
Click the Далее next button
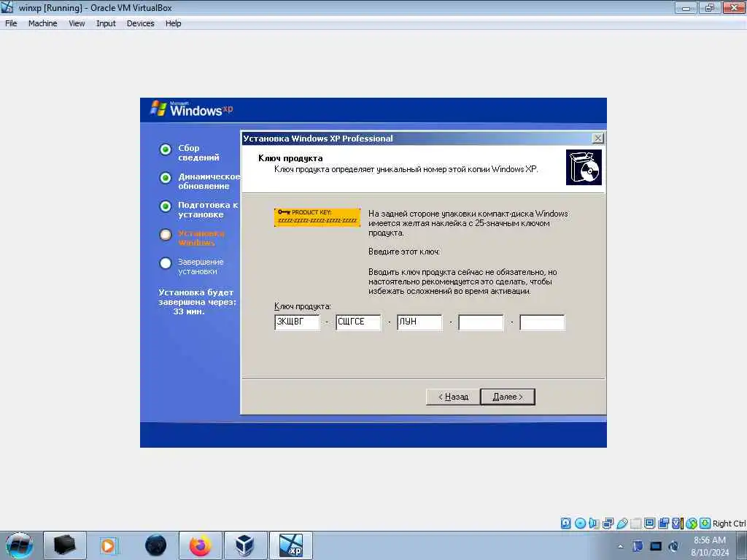tap(508, 397)
